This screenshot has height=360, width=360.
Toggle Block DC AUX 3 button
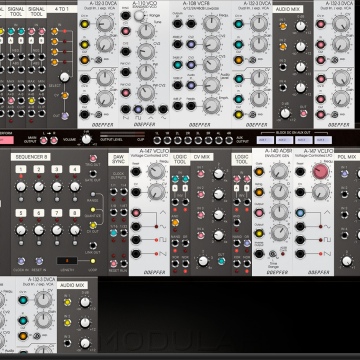[x=304, y=140]
